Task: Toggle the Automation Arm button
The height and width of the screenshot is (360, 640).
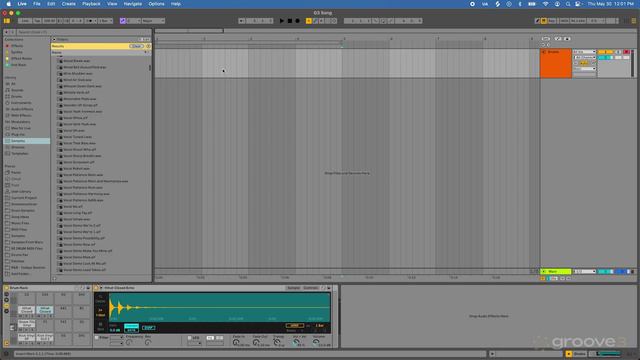Action: click(x=315, y=21)
